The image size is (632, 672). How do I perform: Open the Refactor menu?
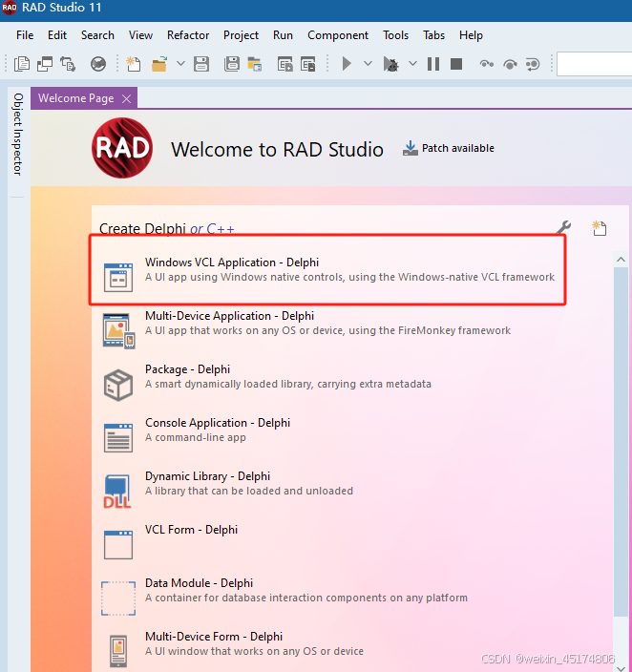click(188, 35)
